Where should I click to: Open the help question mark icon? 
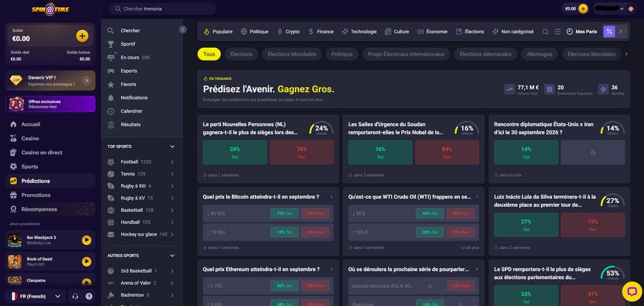pyautogui.click(x=89, y=296)
